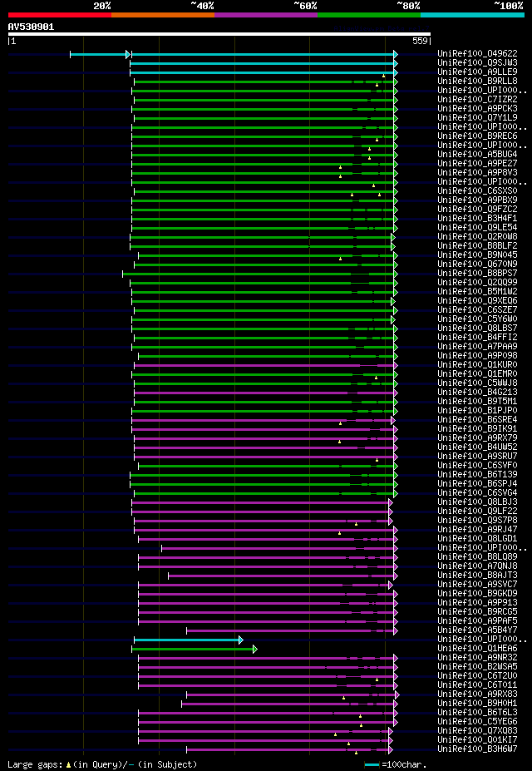Click the green arrowhead ending the Q2R0W8 alignment
The height and width of the screenshot is (771, 532).
[393, 237]
